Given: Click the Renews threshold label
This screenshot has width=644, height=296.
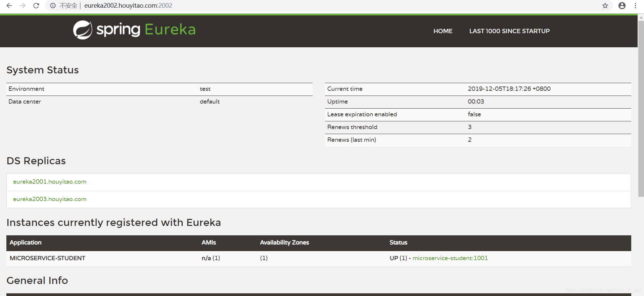Looking at the screenshot, I should click(352, 127).
